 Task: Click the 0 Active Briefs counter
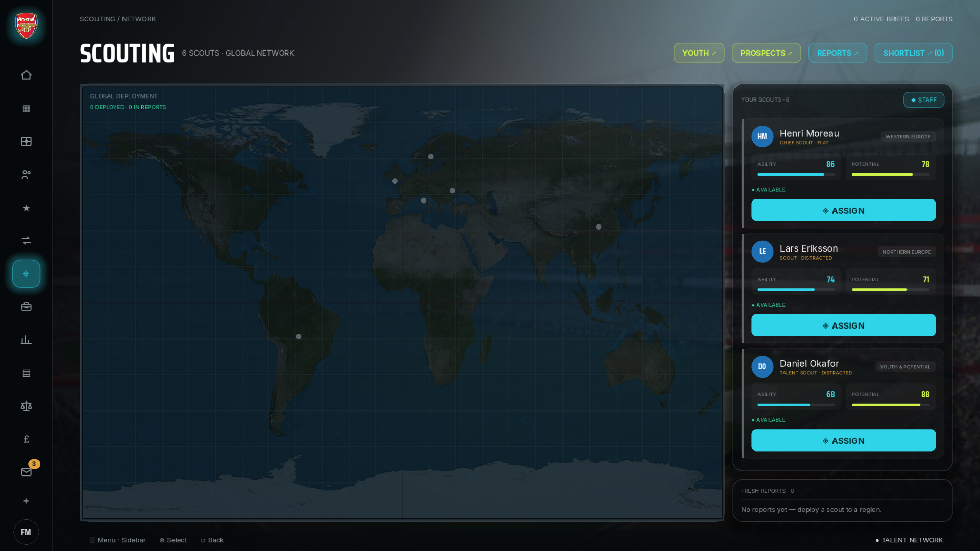[x=881, y=19]
